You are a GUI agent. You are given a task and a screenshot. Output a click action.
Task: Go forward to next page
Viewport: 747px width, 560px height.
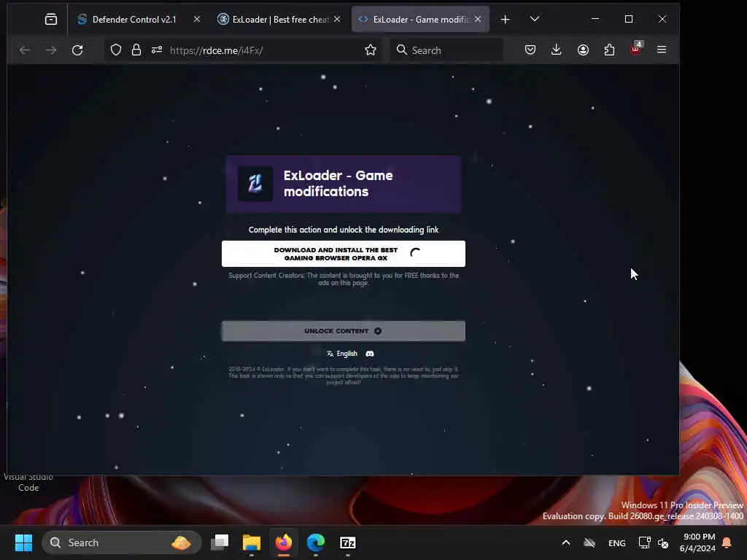(51, 50)
